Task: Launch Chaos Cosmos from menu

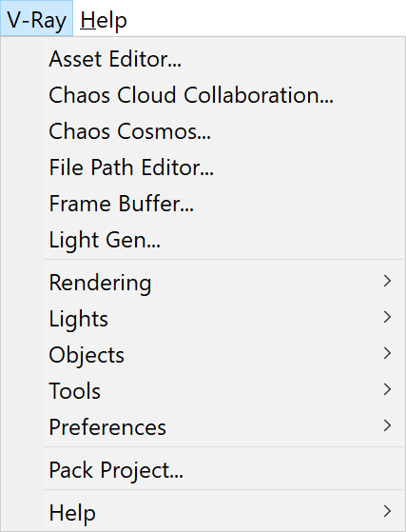Action: pos(224,131)
